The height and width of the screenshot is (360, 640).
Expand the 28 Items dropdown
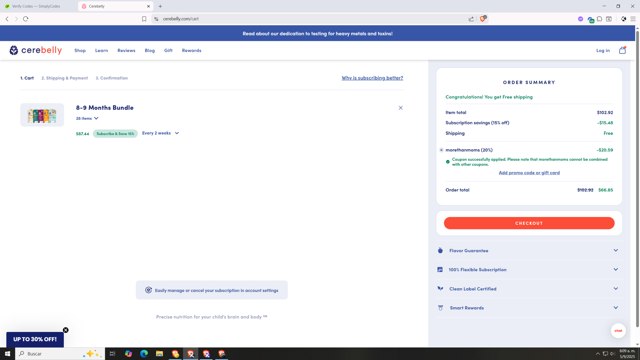(x=87, y=118)
